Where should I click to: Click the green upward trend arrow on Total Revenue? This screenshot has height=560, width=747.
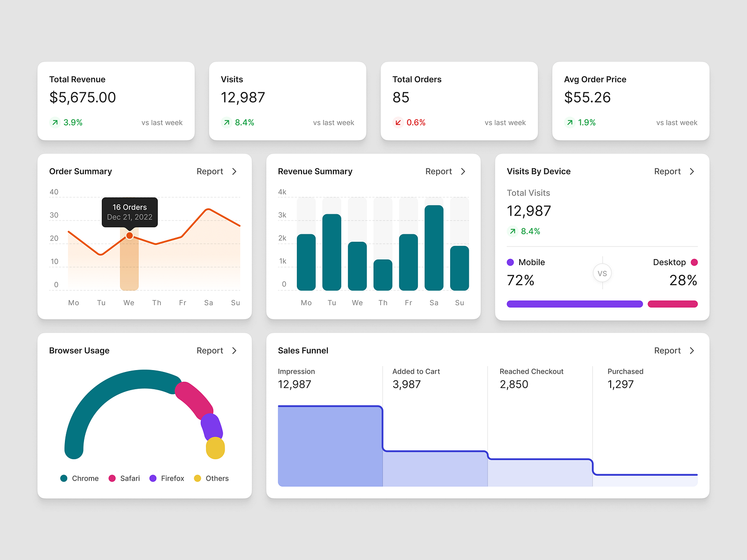(55, 122)
